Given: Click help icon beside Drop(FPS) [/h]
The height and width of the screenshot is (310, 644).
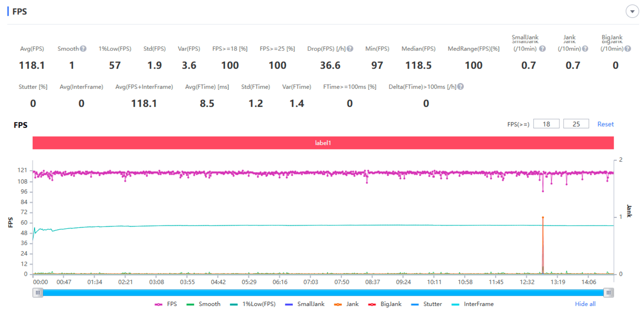Looking at the screenshot, I should [x=350, y=49].
